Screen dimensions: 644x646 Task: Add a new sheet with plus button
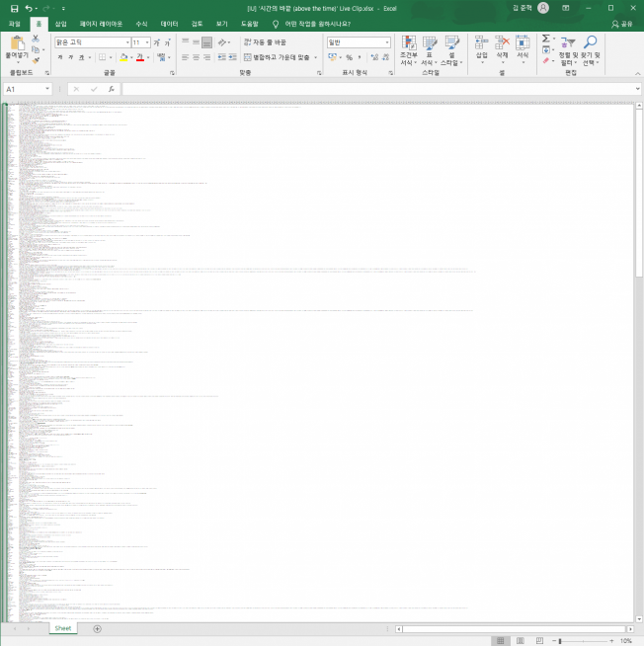[97, 628]
